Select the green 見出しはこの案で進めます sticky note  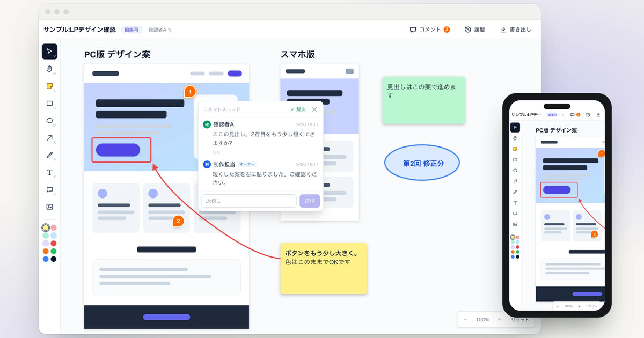click(423, 100)
